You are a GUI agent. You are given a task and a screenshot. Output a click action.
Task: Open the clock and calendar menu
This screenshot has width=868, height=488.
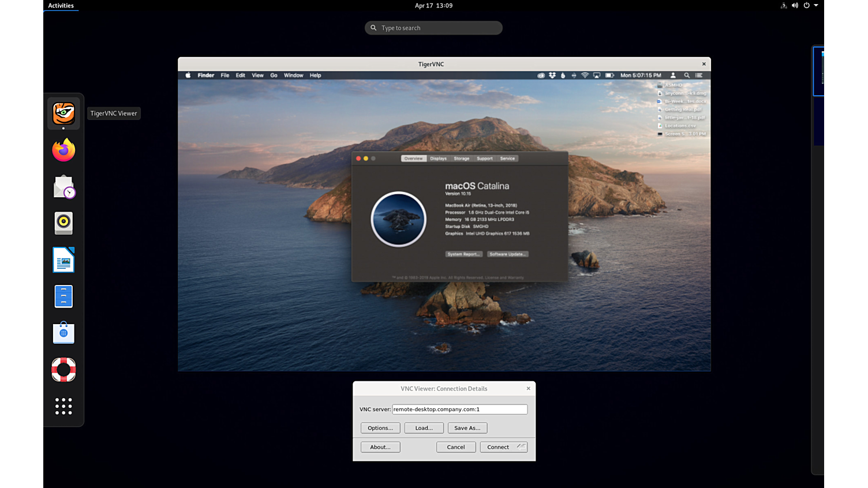[x=433, y=5]
